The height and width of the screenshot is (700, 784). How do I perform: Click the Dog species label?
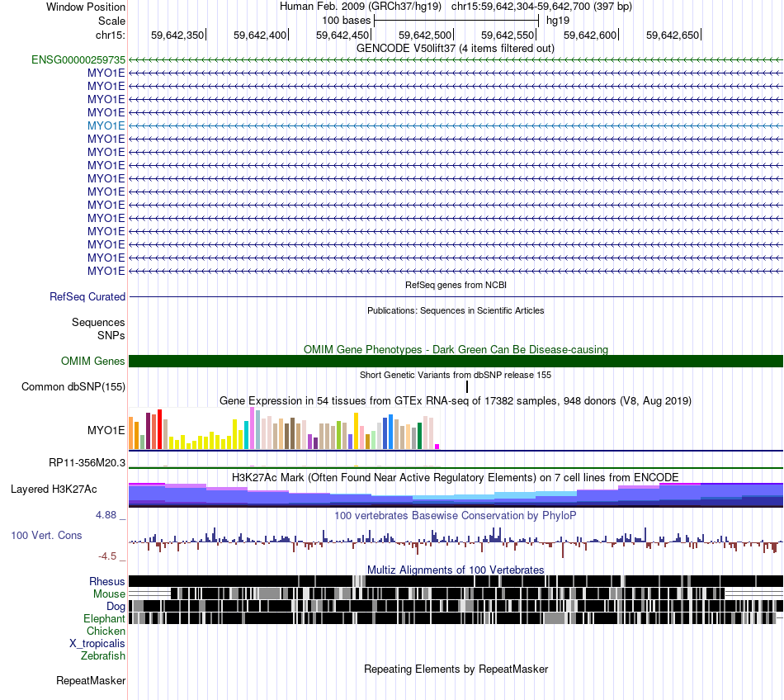click(x=116, y=607)
